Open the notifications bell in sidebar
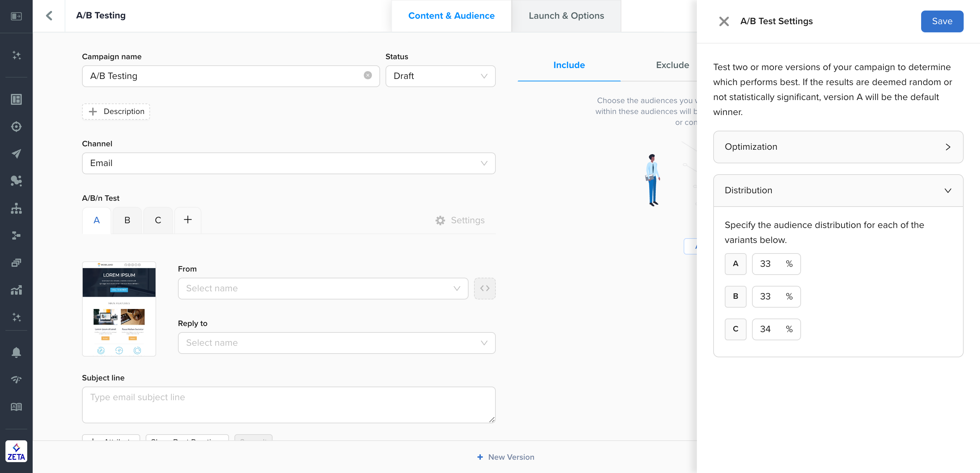The image size is (980, 473). pos(16,352)
